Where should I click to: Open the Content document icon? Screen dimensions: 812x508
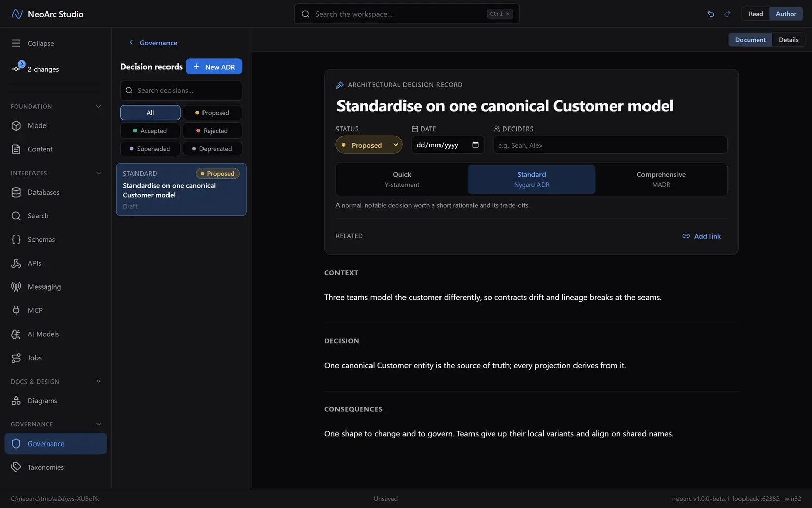click(16, 149)
